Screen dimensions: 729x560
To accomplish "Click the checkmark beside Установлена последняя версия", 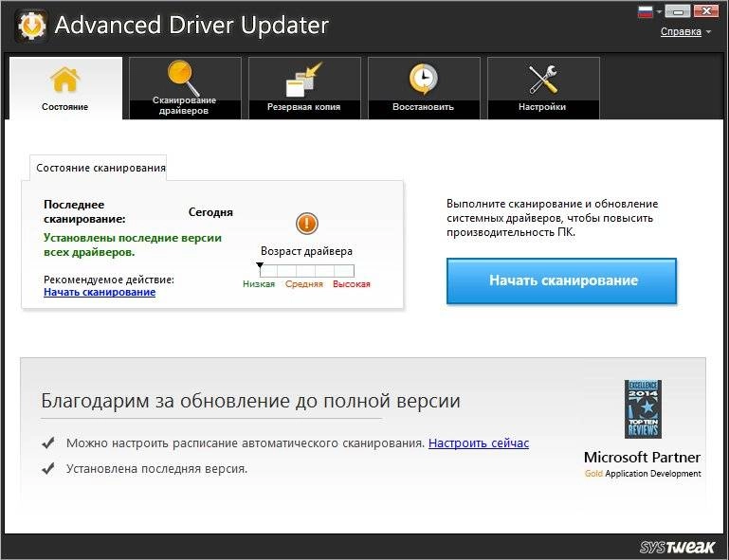I will click(x=48, y=468).
